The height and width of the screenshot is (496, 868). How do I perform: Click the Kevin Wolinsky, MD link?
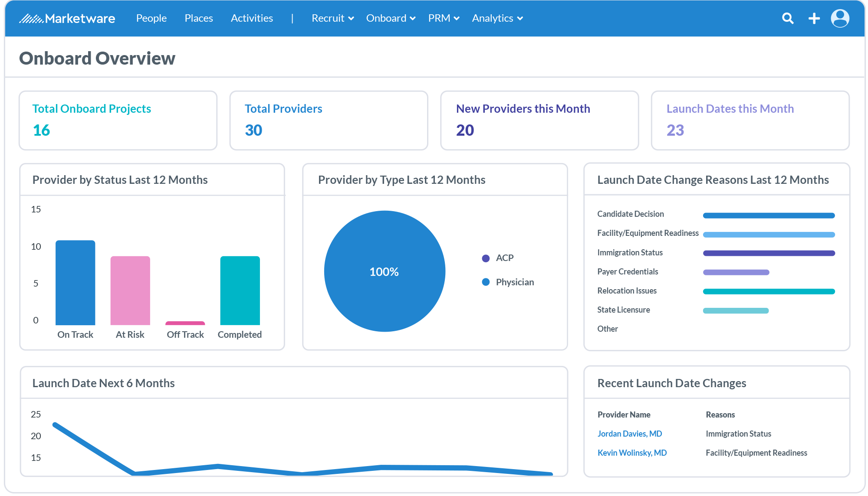click(x=632, y=452)
